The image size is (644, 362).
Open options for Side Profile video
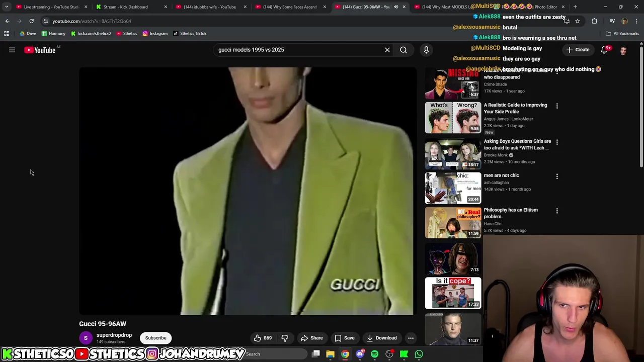tap(557, 106)
